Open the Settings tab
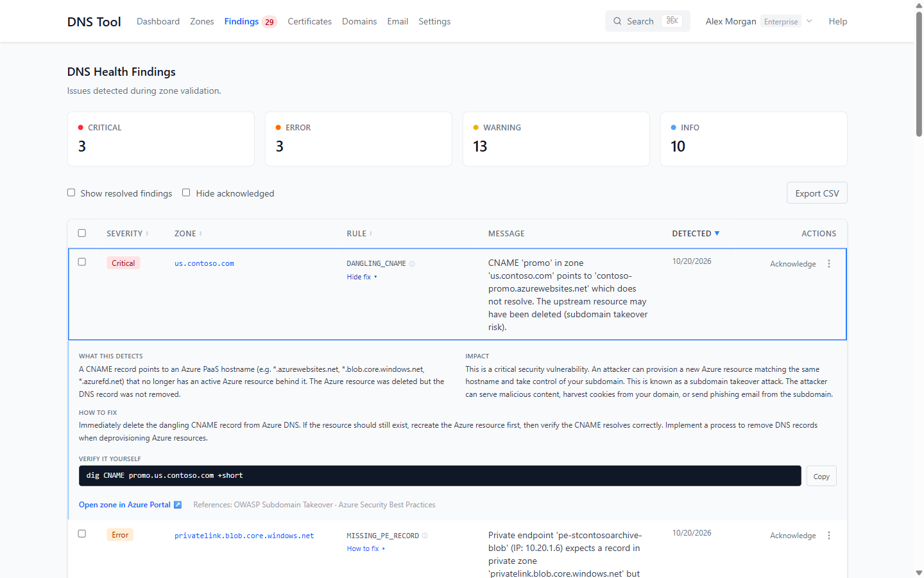The image size is (924, 578). 434,21
